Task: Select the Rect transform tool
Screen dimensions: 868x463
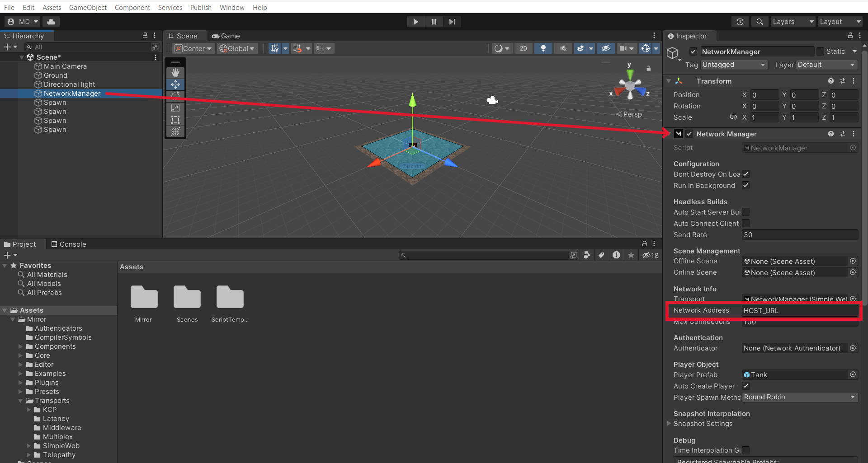Action: tap(175, 120)
